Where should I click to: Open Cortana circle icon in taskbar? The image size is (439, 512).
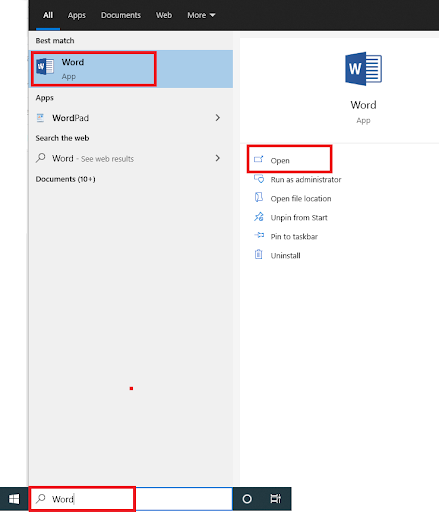[247, 499]
